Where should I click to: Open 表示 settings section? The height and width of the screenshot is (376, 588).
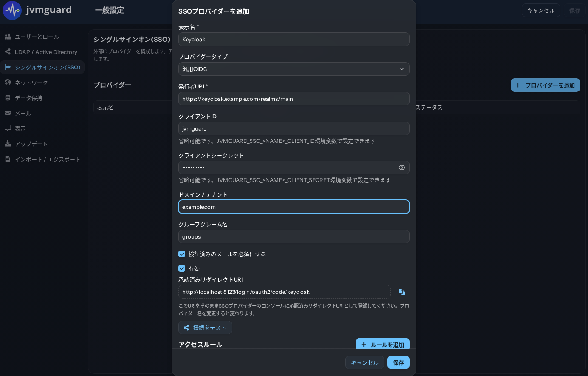pyautogui.click(x=42, y=128)
